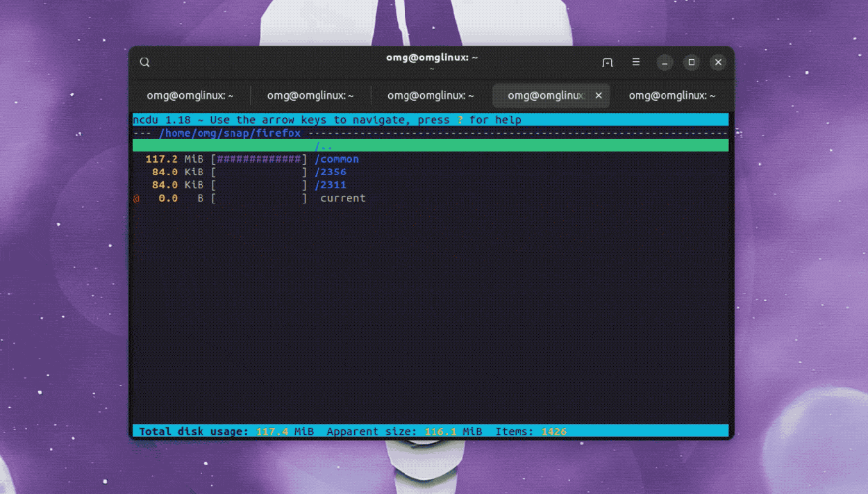
Task: Switch to the third terminal tab
Action: (x=431, y=96)
